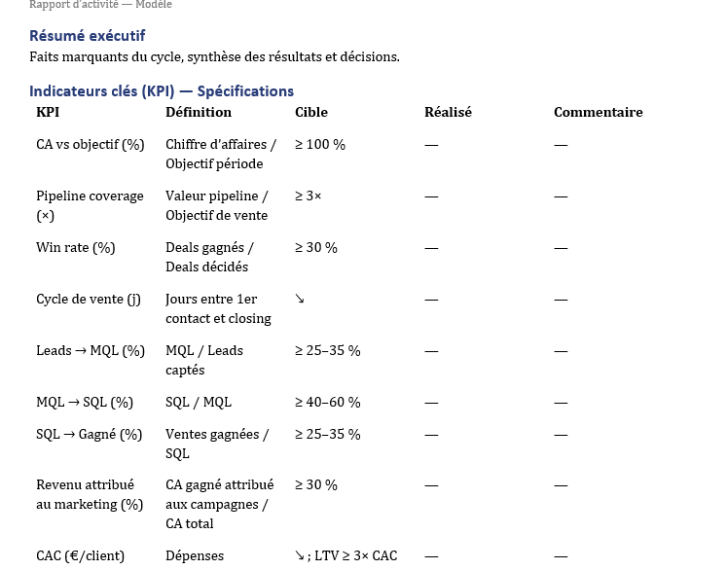Click the "CA vs objectif (%)" cell

pos(90,144)
